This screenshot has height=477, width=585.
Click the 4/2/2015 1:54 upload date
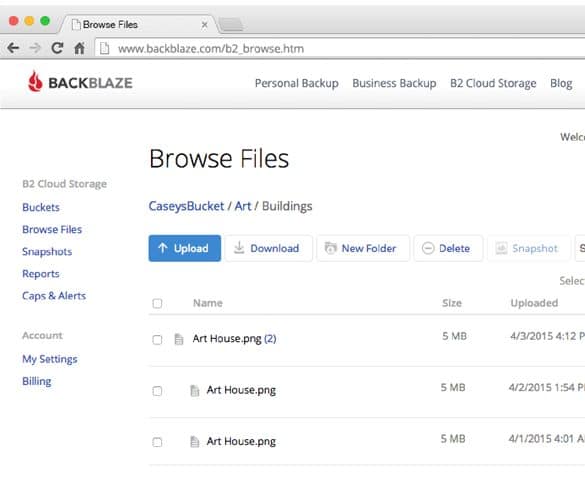[x=546, y=387]
